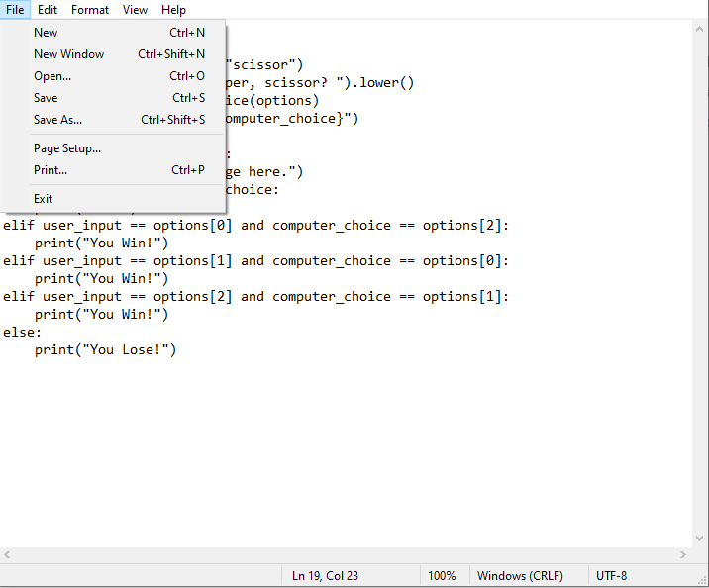Viewport: 709px width, 588px height.
Task: Click the else: line in the code
Action: 22,333
